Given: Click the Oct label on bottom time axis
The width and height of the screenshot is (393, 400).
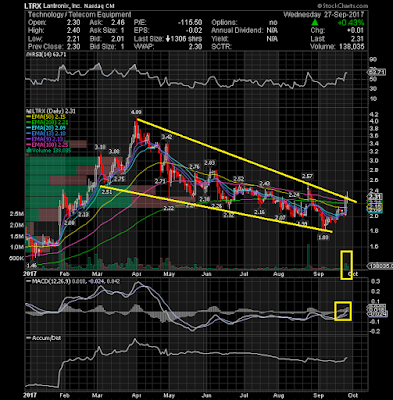Looking at the screenshot, I should coord(353,395).
